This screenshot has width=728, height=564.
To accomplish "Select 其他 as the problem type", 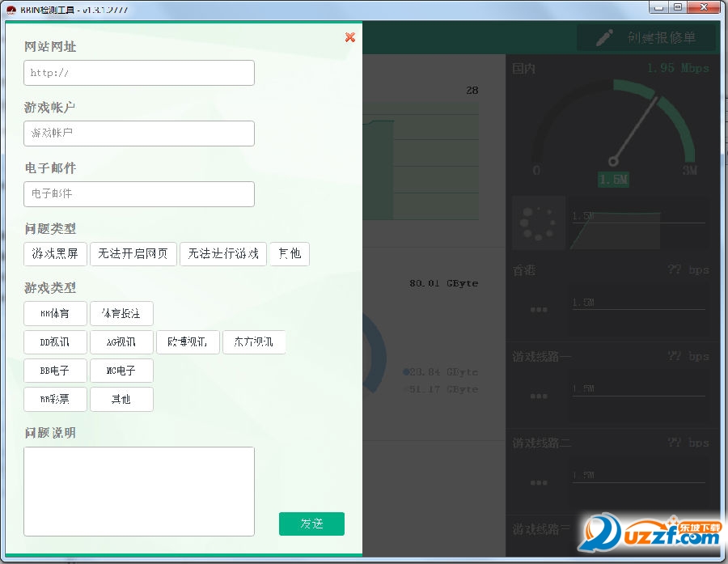I will 290,253.
